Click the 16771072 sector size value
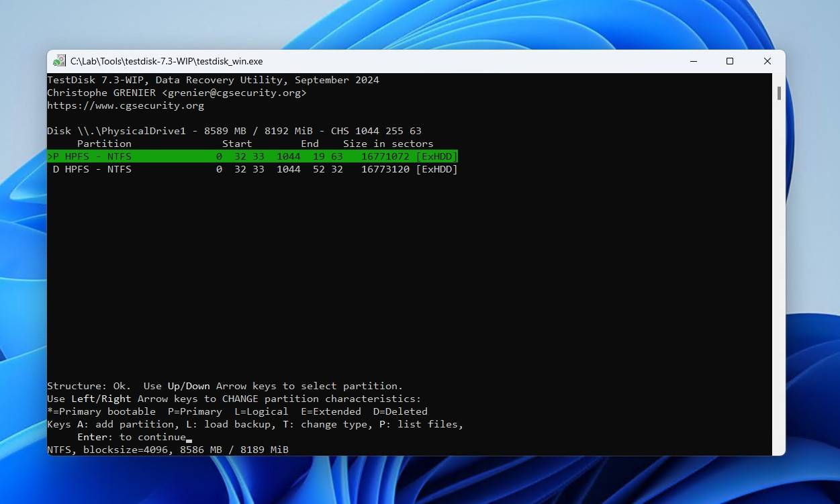This screenshot has width=840, height=504. click(x=385, y=156)
